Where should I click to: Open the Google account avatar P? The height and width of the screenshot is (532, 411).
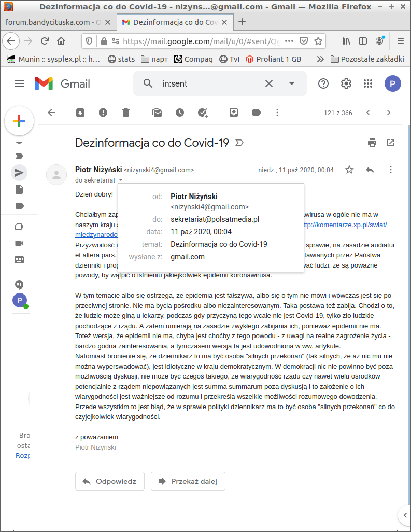point(393,83)
